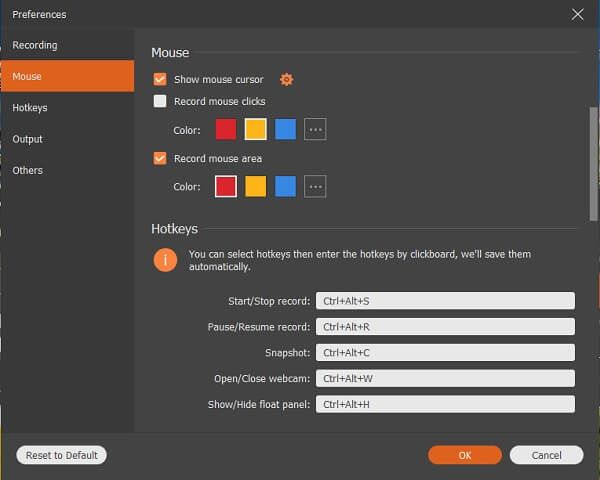Click the Start/Stop record hotkey field
This screenshot has height=480, width=600.
[x=445, y=300]
